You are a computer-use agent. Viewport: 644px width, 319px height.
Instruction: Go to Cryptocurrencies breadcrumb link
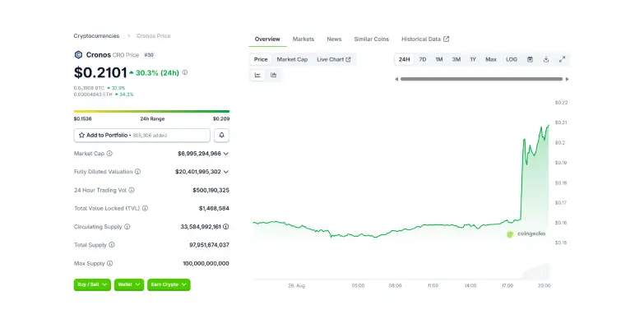tap(96, 35)
